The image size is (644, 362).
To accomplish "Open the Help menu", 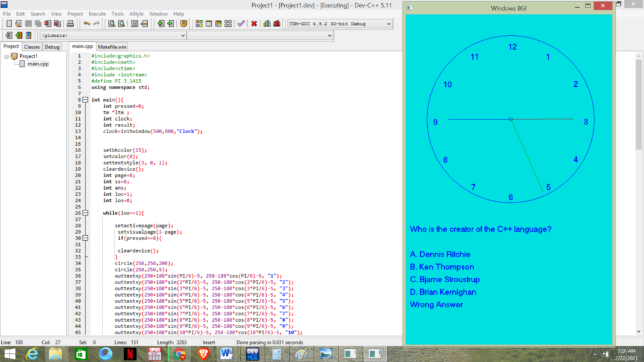I will click(179, 14).
